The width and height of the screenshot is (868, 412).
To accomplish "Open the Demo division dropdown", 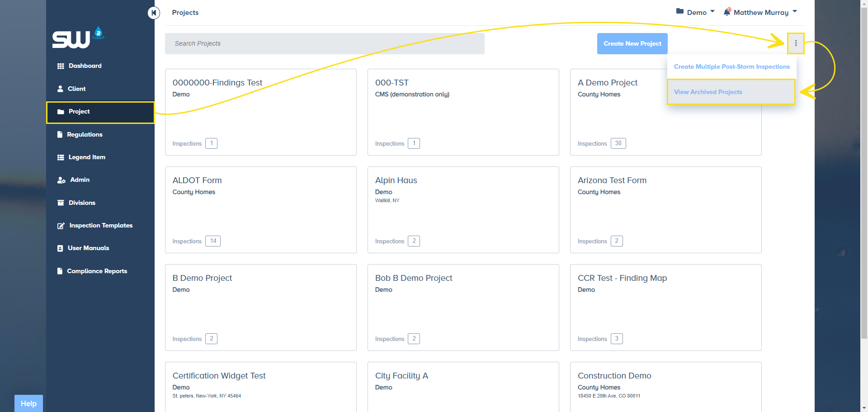I will click(x=695, y=12).
